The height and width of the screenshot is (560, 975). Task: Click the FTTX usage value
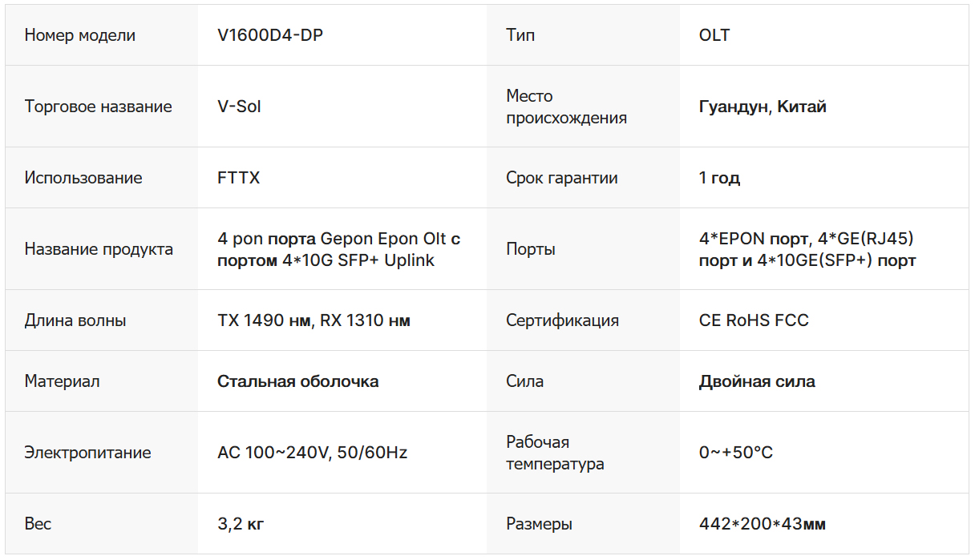[x=238, y=178]
